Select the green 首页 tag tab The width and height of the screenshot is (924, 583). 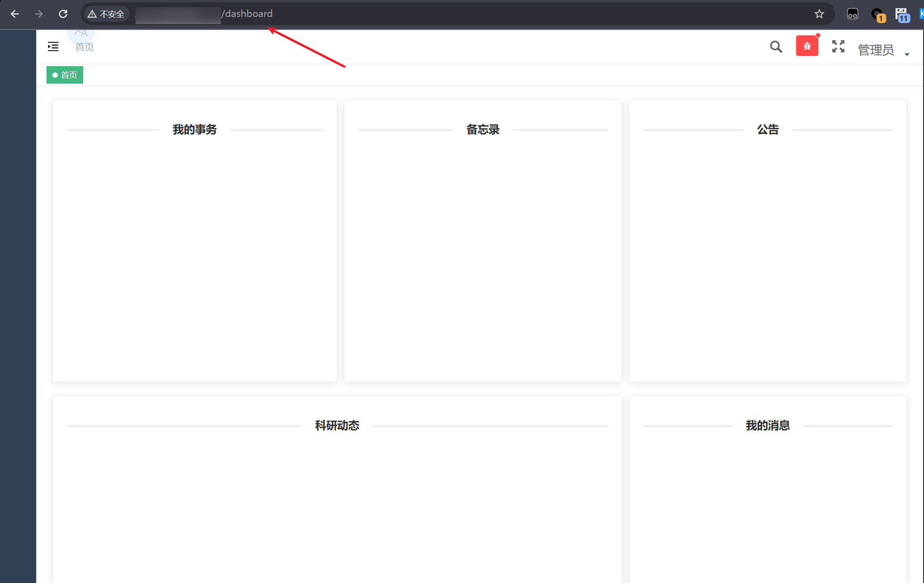point(65,75)
